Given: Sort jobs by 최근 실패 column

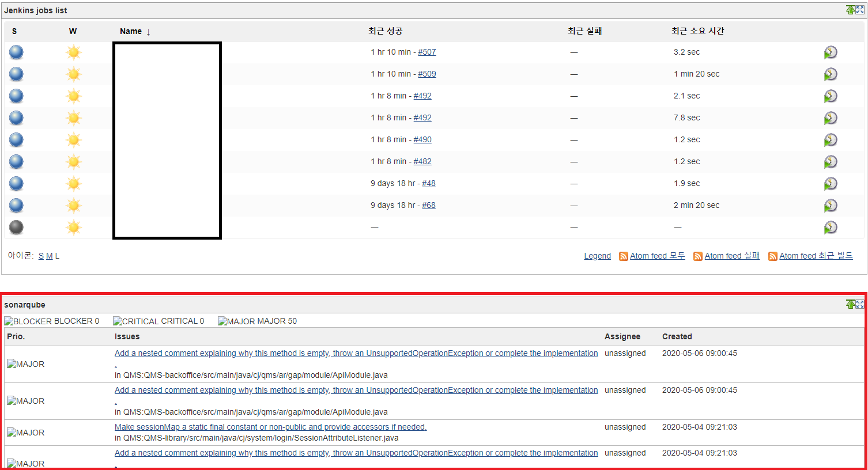Looking at the screenshot, I should point(584,31).
